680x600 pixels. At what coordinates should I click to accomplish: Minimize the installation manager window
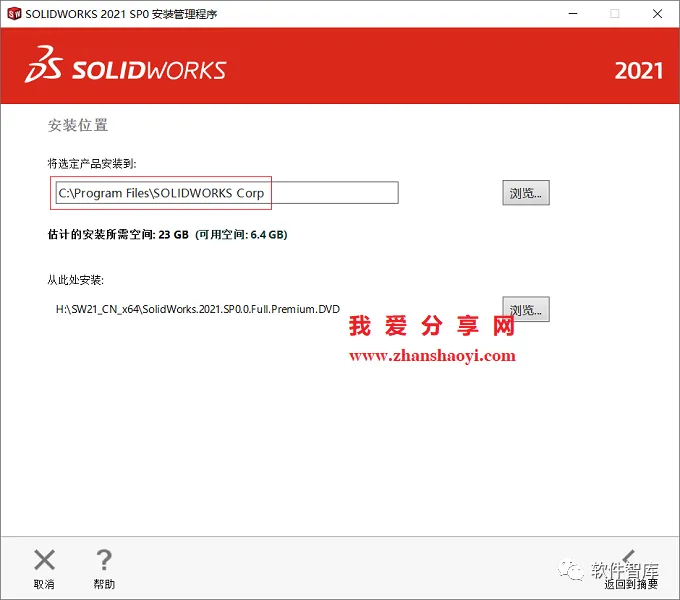click(x=573, y=14)
